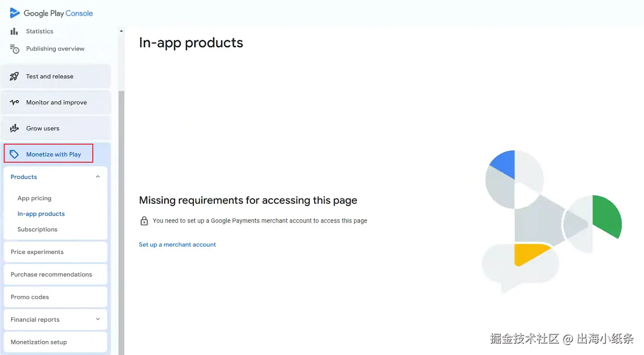644x355 pixels.
Task: Click the Monitor and improve pulse icon
Action: [14, 102]
